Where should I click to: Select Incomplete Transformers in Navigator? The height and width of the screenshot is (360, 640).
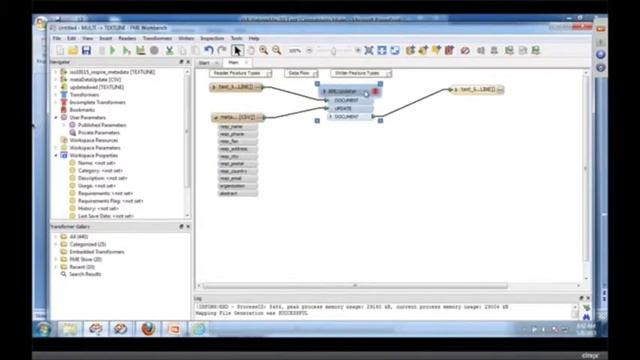(97, 102)
